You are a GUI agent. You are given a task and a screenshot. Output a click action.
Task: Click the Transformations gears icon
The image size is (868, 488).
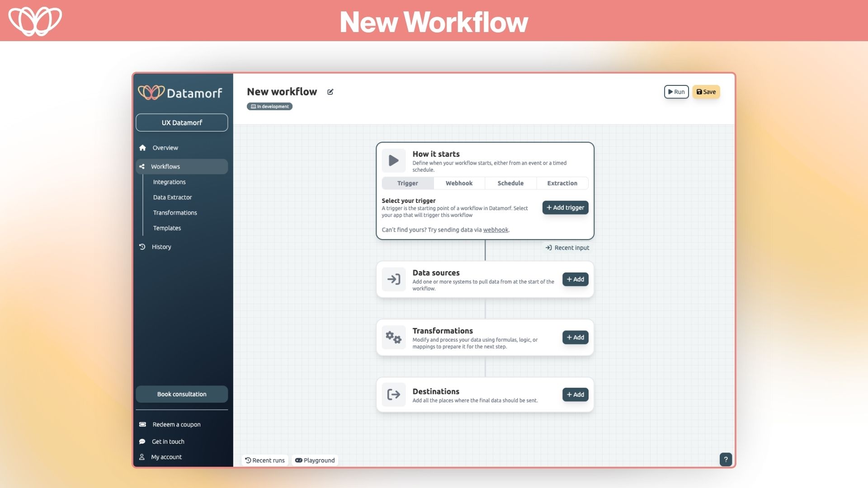pos(393,337)
